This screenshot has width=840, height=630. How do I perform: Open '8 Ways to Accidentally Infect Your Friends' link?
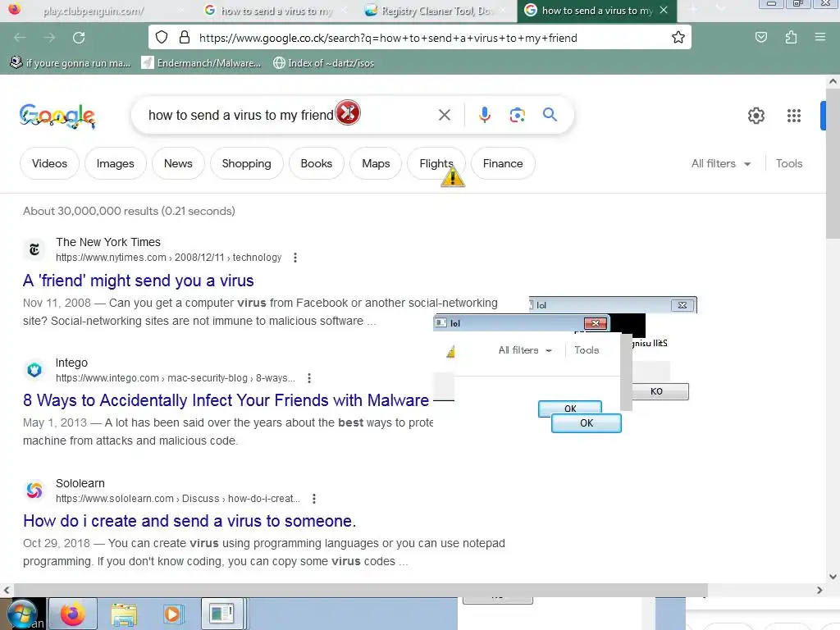[226, 400]
